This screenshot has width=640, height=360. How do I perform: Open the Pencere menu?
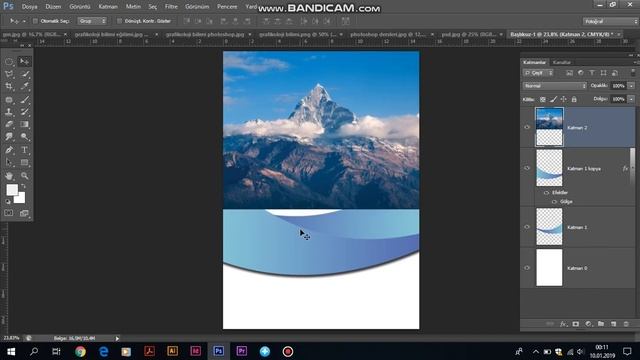[x=227, y=7]
